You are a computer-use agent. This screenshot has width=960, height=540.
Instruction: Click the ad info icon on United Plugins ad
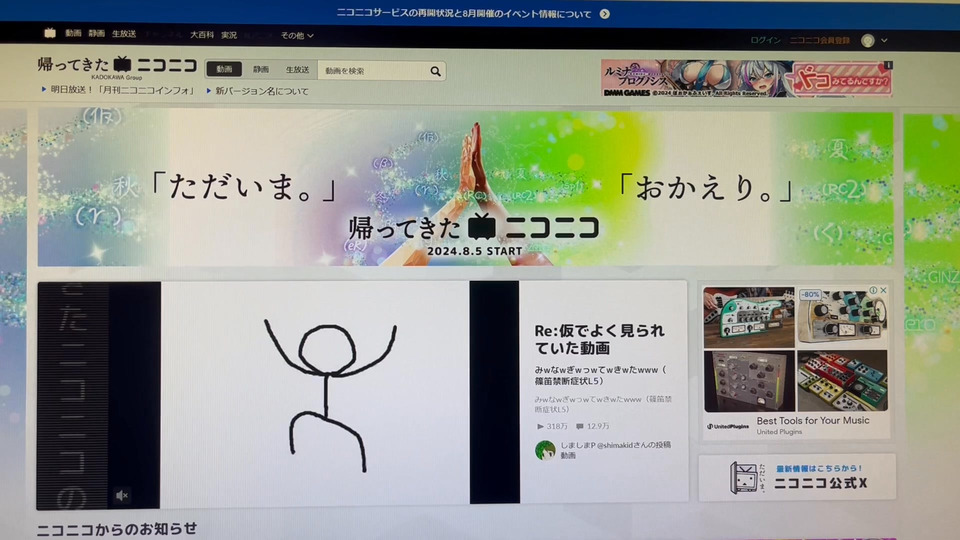pos(873,290)
